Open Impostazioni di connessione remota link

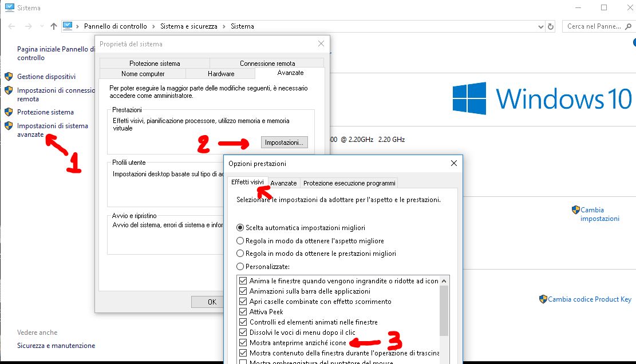[56, 94]
